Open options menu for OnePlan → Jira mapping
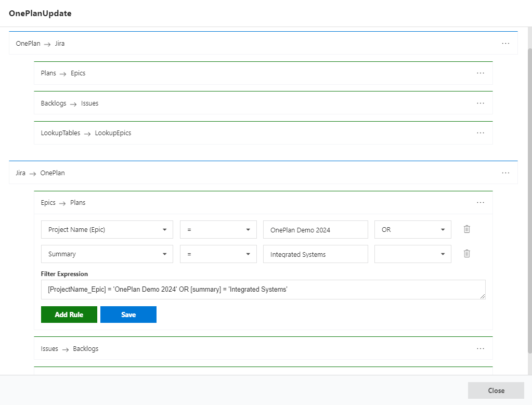Viewport: 532px width, 405px height. 505,44
